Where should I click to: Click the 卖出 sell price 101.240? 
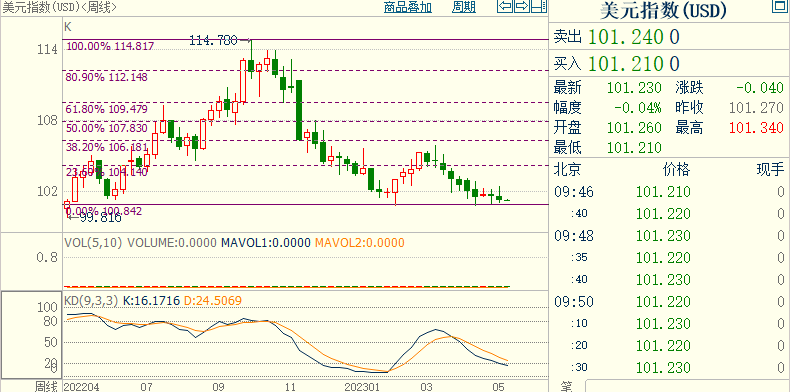tap(634, 36)
